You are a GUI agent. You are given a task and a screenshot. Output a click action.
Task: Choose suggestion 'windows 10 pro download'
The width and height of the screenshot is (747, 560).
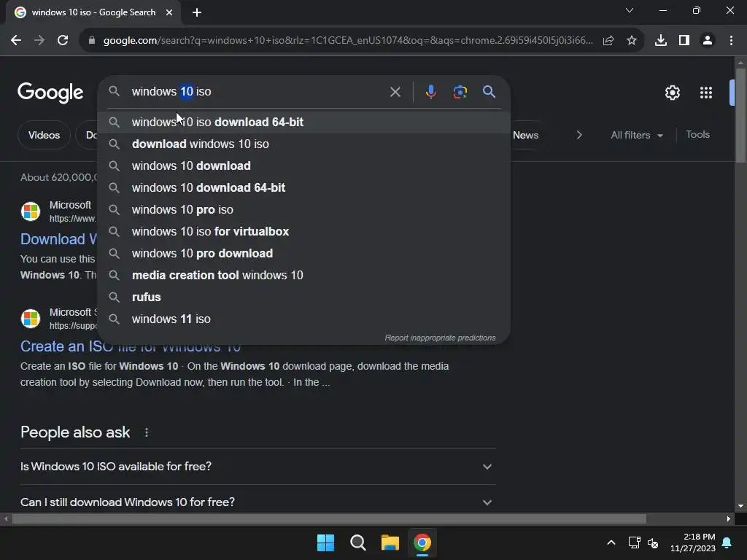(304, 253)
